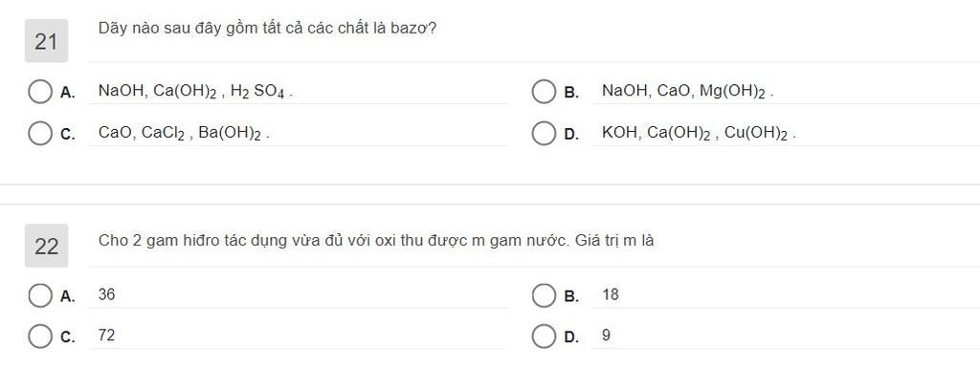Click the question 22 number badge
Viewport: 980px width, 368px height.
[x=46, y=246]
